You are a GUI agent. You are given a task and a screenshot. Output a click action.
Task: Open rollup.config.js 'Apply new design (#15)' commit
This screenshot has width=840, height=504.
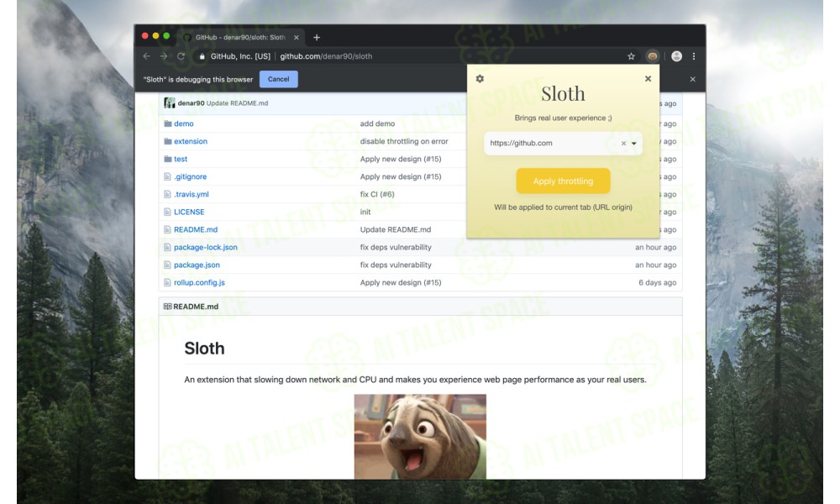tap(401, 283)
